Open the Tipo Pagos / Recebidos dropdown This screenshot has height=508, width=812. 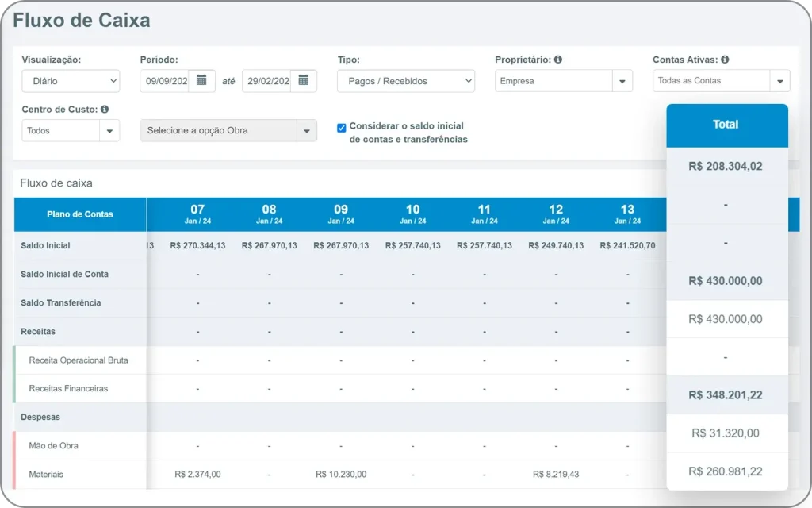click(x=405, y=81)
